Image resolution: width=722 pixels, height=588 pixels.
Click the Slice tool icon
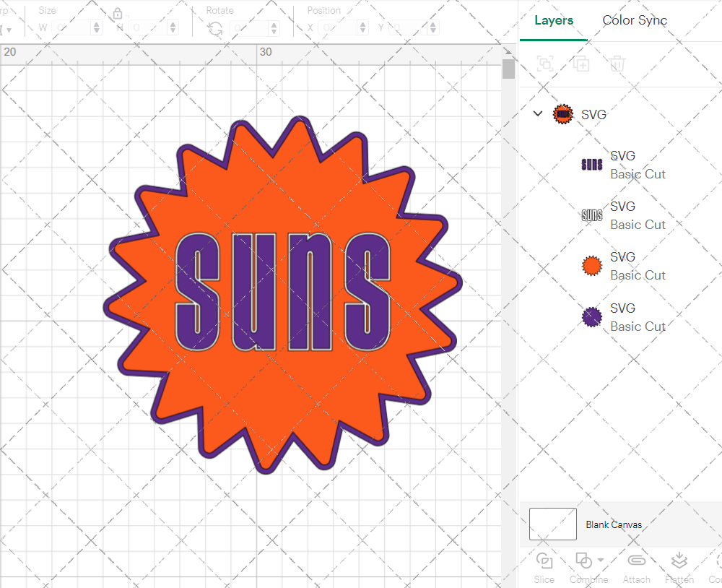point(544,561)
